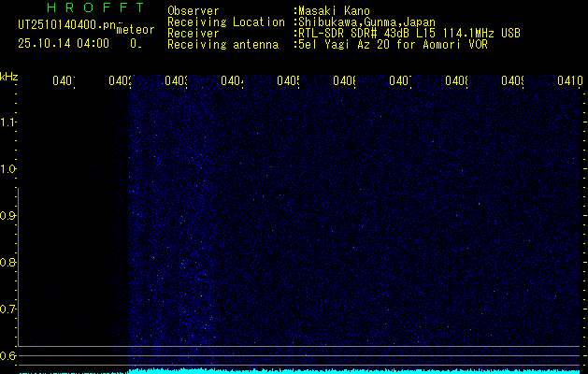Click the Receiver label

pyautogui.click(x=194, y=34)
